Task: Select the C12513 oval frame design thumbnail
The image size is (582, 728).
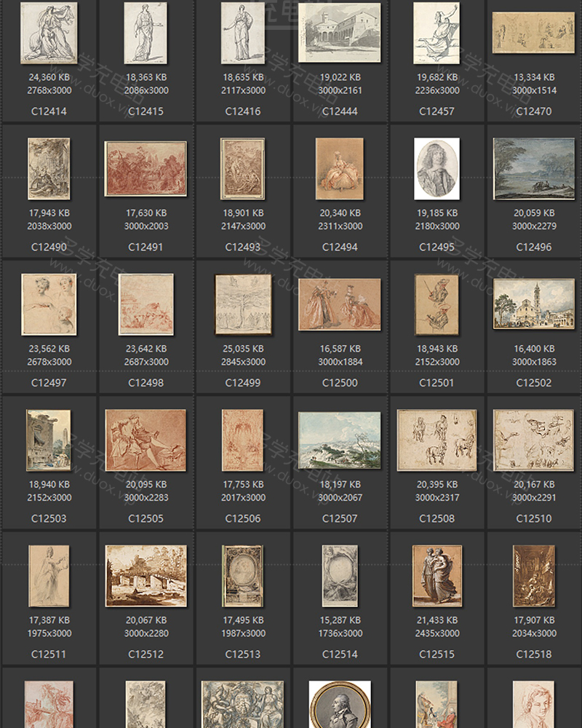Action: pos(243,576)
